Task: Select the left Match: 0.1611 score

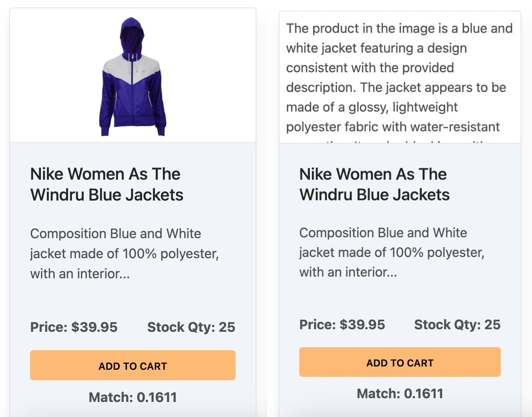Action: coord(132,397)
